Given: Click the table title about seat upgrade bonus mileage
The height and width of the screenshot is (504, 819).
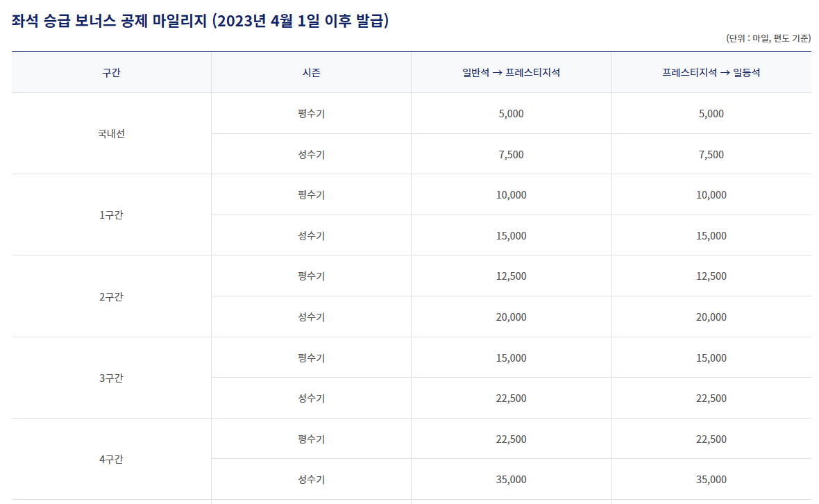Looking at the screenshot, I should [x=198, y=19].
